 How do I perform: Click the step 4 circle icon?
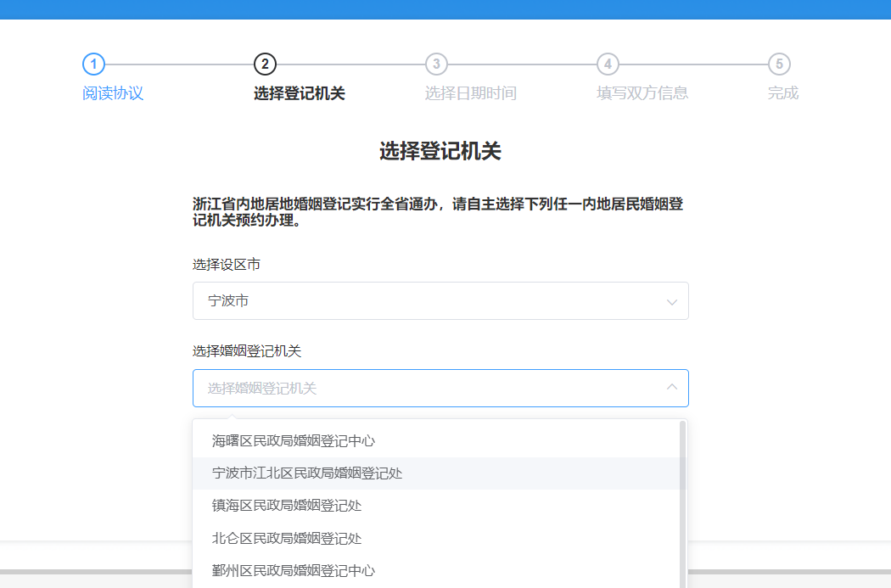click(608, 64)
